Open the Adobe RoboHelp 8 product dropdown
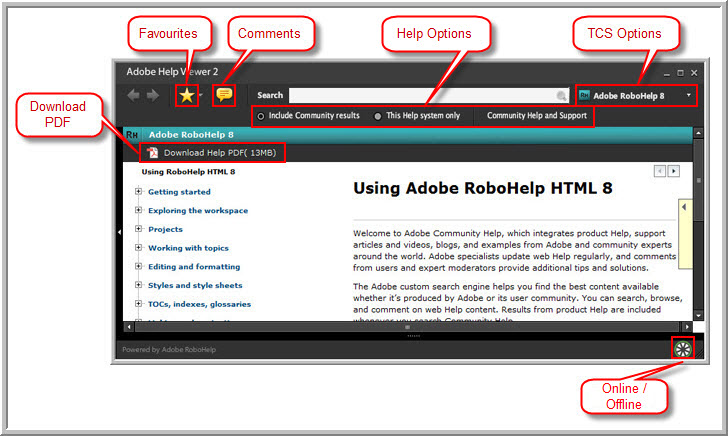The height and width of the screenshot is (436, 728). (637, 96)
